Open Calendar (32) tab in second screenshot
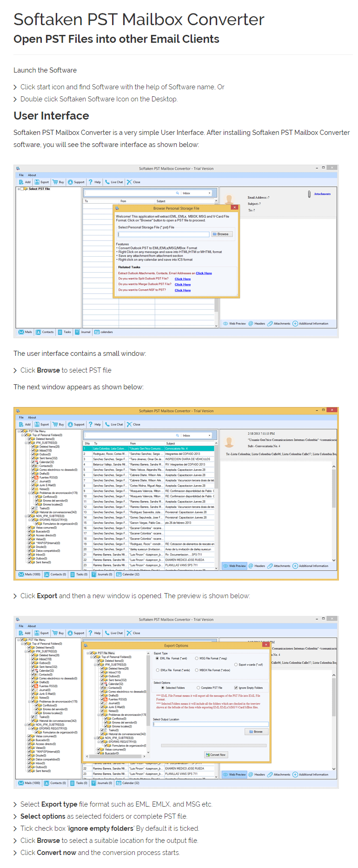The image size is (358, 868). 128,574
